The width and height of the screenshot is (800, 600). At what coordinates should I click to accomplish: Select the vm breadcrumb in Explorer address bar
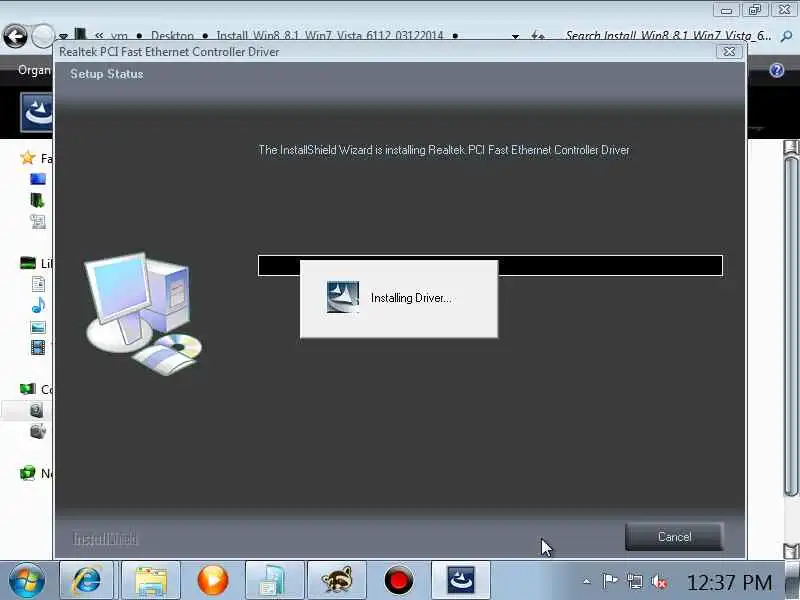click(119, 36)
